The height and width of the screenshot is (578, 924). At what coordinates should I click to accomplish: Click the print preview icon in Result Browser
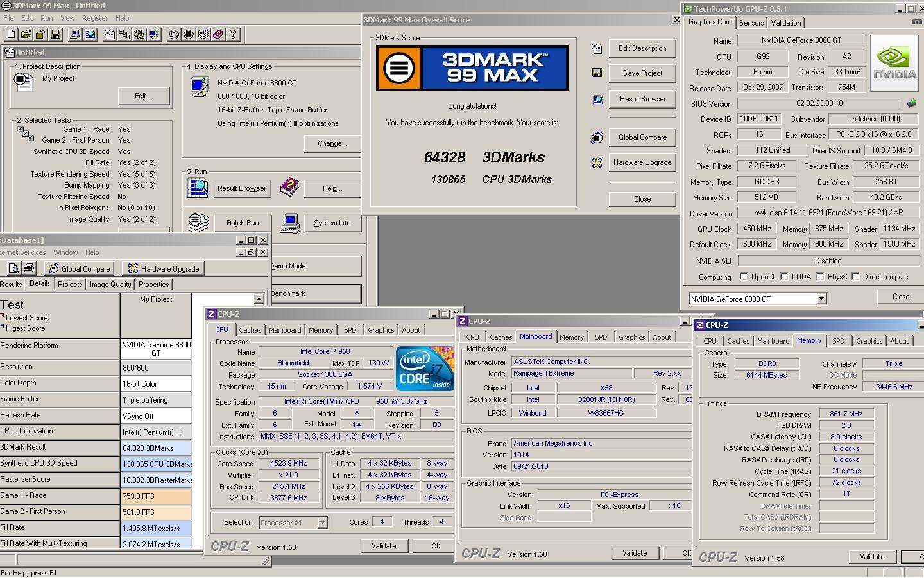pyautogui.click(x=13, y=268)
